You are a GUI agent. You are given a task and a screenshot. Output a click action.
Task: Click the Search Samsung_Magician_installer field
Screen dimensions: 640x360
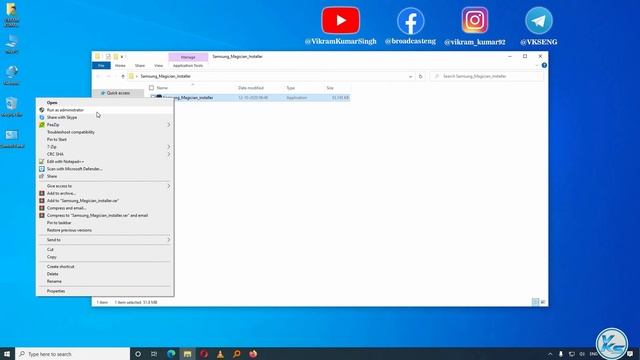(x=487, y=76)
